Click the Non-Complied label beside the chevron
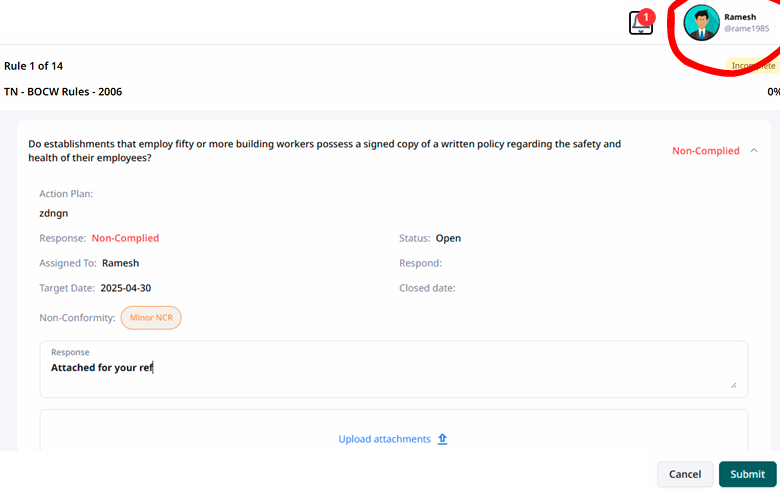This screenshot has width=780, height=491. click(x=705, y=151)
